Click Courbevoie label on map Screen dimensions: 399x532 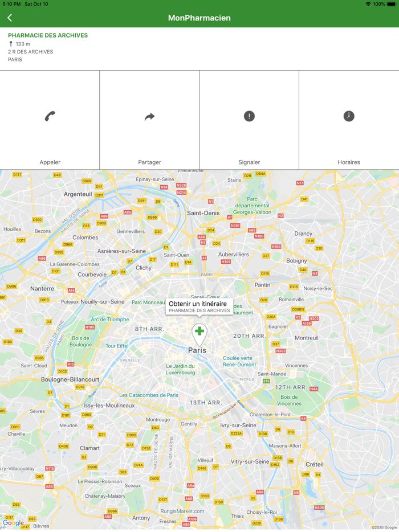tap(92, 275)
